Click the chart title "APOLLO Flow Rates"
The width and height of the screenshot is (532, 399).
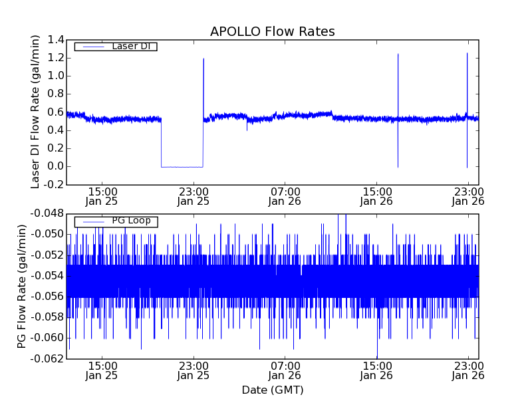[273, 31]
